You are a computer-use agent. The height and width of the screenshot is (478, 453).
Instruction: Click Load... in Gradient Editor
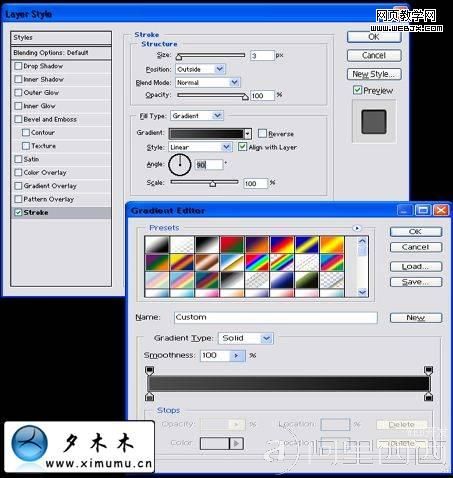point(416,267)
